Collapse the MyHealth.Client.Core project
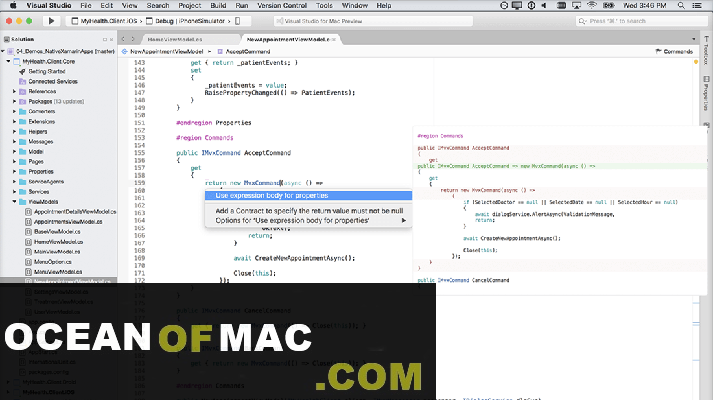The height and width of the screenshot is (400, 713). click(x=8, y=61)
